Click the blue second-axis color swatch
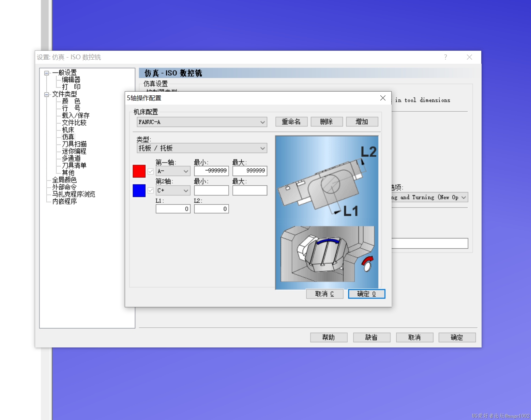 point(139,190)
